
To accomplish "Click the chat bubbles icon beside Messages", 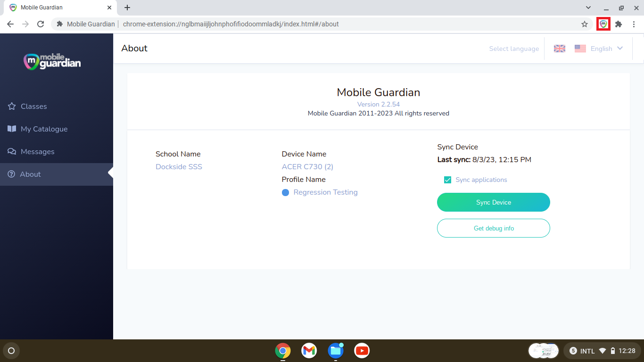I will (x=12, y=152).
